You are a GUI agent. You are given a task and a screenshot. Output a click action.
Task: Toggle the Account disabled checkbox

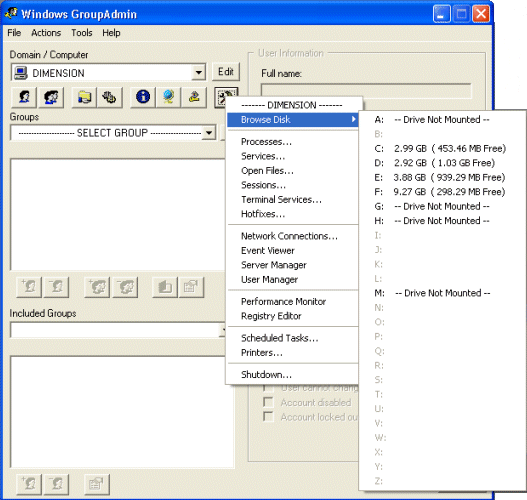(x=268, y=402)
